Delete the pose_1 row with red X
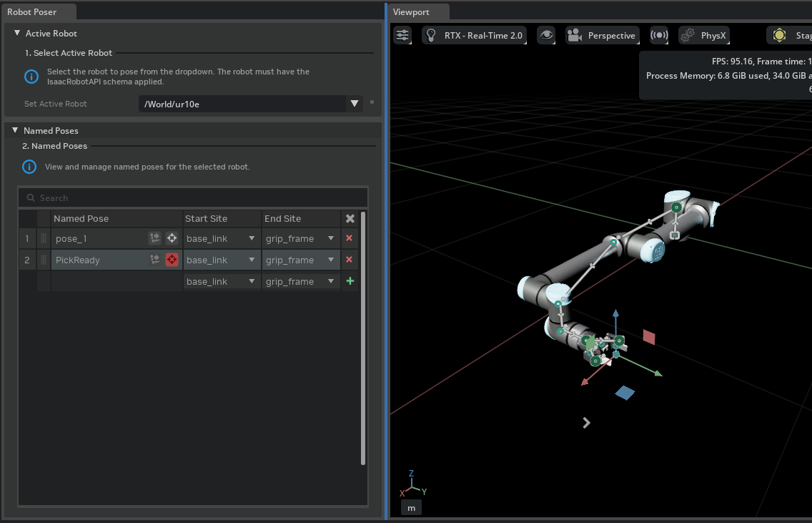This screenshot has height=523, width=812. point(350,238)
